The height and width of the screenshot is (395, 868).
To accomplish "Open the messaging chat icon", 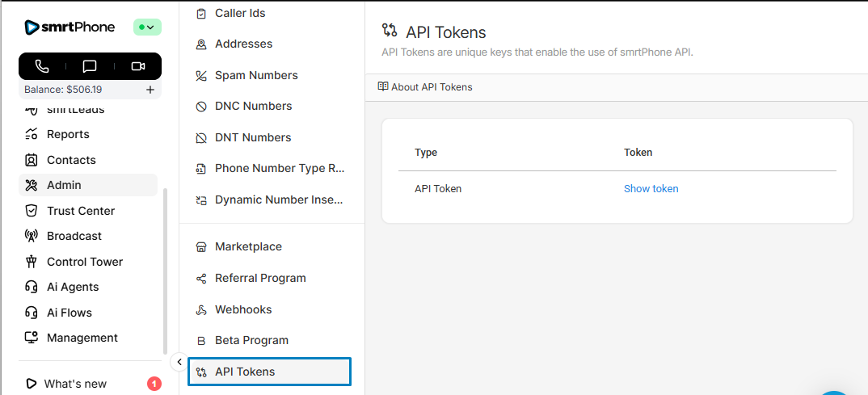I will click(90, 66).
